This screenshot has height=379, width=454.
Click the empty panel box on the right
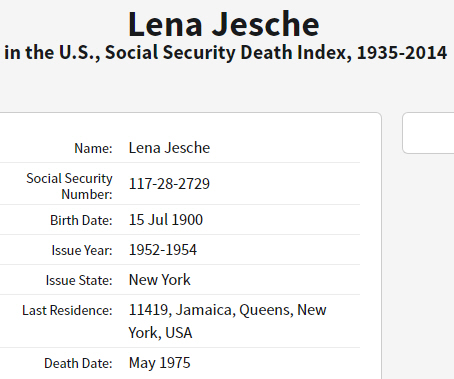click(428, 133)
